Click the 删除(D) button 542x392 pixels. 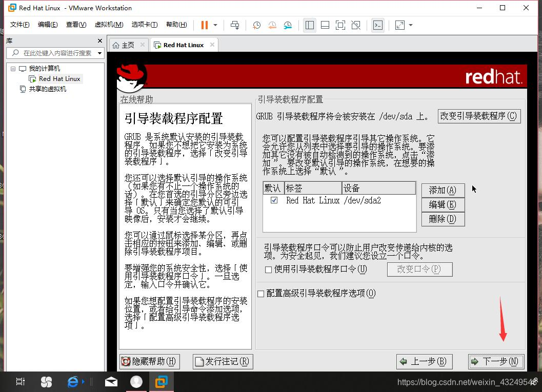[443, 219]
